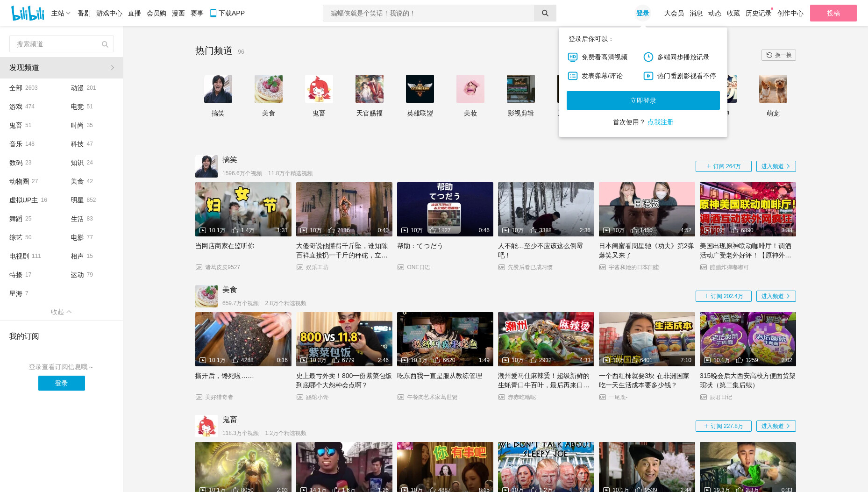Viewport: 868px width, 492px height.
Task: Subscribe to 美食 channel 订阅 202.4万
Action: [724, 296]
